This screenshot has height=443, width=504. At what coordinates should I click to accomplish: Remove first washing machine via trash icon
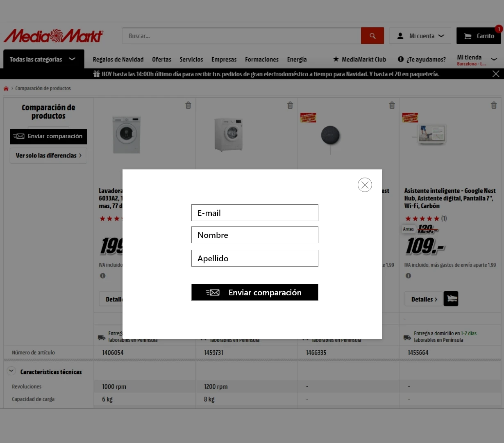[x=188, y=105]
